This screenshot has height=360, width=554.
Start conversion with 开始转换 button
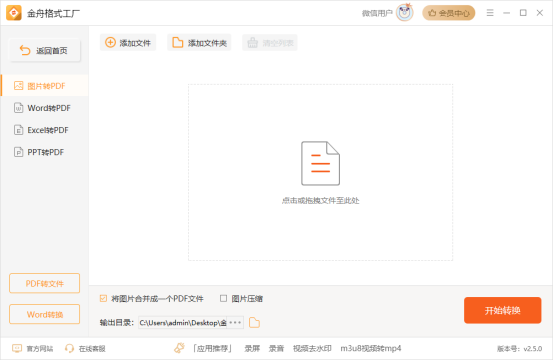pos(502,310)
